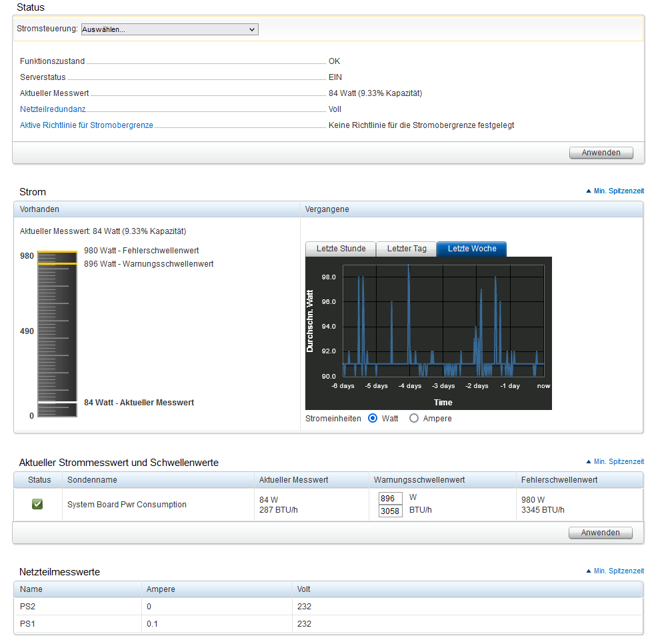Select Ampere power unit radio button
The image size is (660, 644).
(414, 419)
